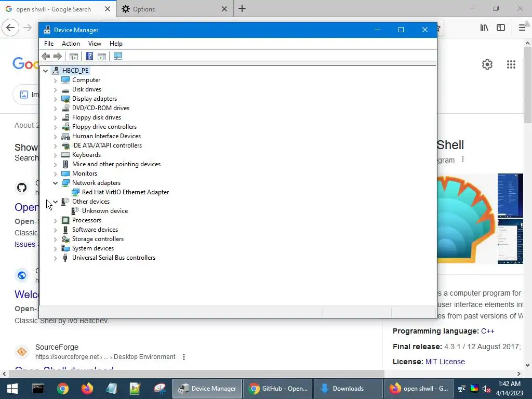Click the Mice and other pointing devices icon
This screenshot has height=399, width=532.
[x=65, y=164]
